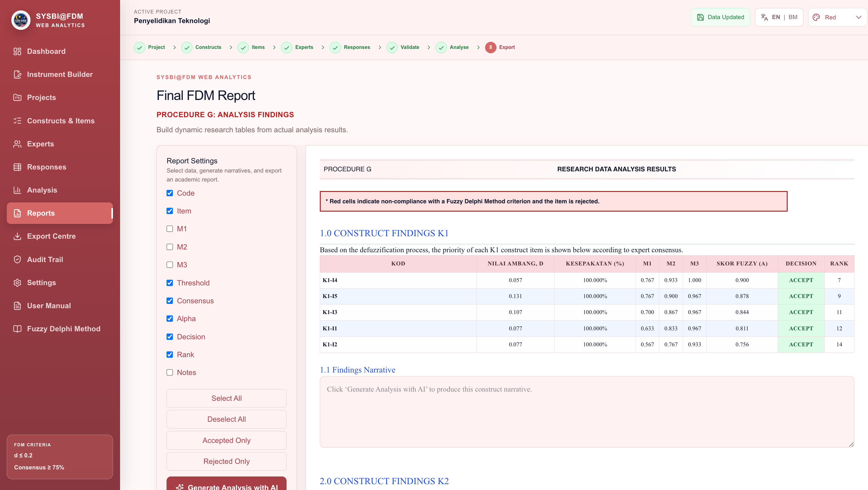The image size is (868, 490).
Task: Click Generate Analysis with AI button
Action: [x=227, y=484]
